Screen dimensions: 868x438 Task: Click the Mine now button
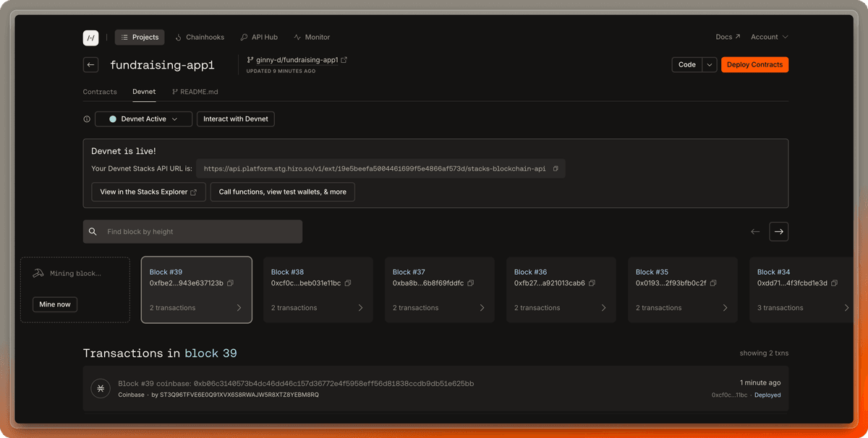point(55,304)
